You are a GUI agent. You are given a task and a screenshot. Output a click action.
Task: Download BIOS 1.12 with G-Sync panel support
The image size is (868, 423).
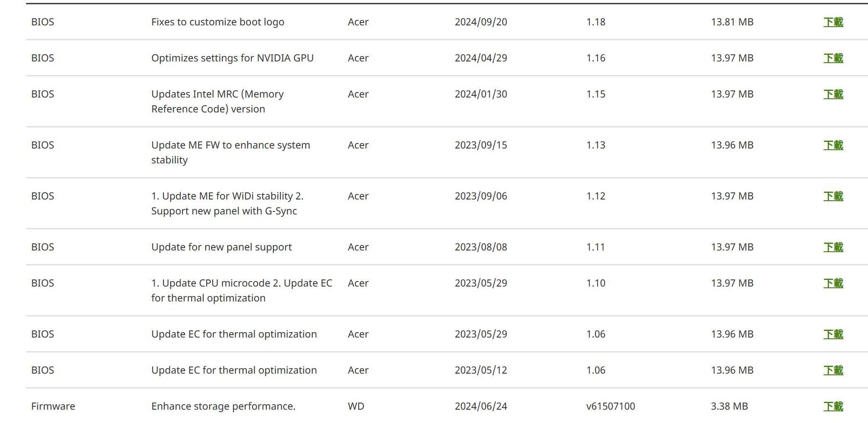point(833,197)
